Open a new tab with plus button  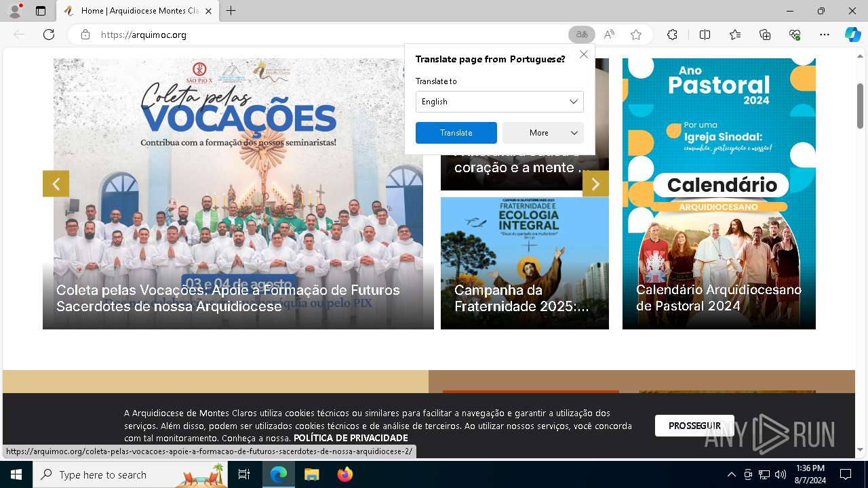point(231,11)
